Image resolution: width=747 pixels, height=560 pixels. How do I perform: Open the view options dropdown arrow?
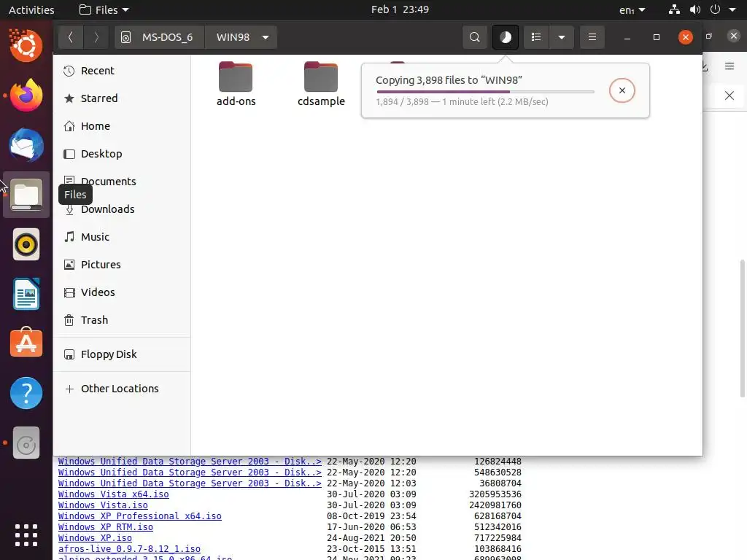562,37
